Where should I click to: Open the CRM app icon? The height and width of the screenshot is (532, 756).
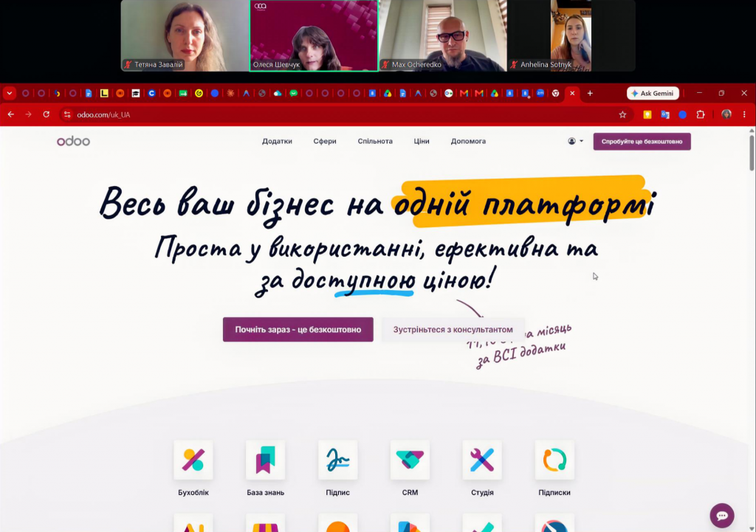coord(410,460)
